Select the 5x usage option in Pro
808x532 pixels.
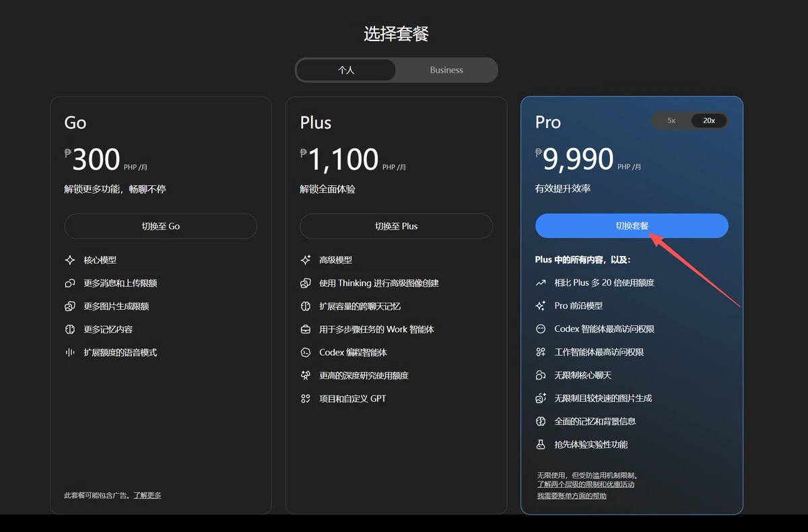coord(671,121)
